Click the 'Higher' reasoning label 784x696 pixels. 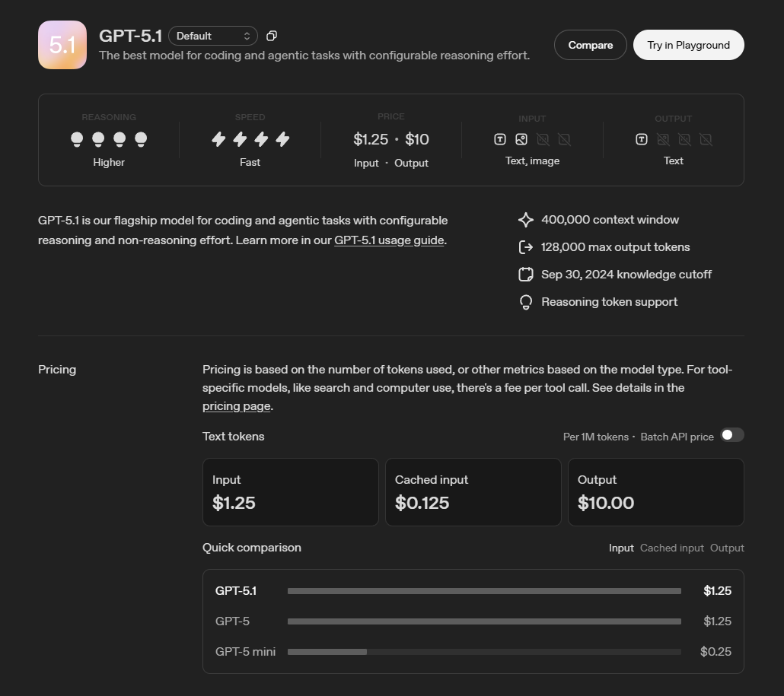coord(109,162)
